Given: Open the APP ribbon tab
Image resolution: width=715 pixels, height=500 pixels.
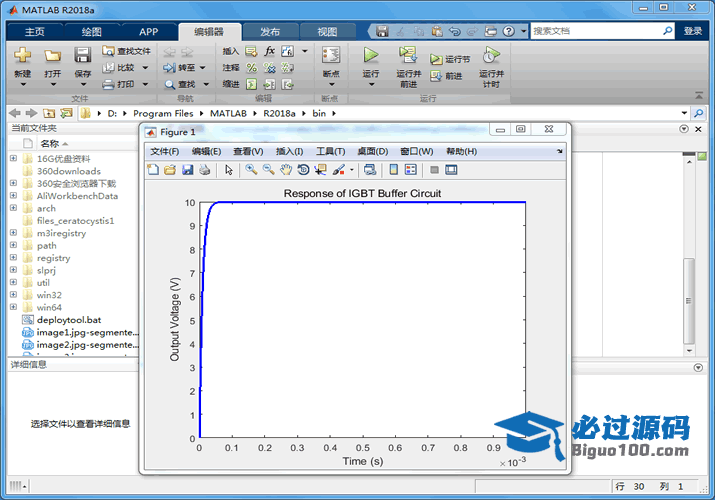Looking at the screenshot, I should click(149, 31).
